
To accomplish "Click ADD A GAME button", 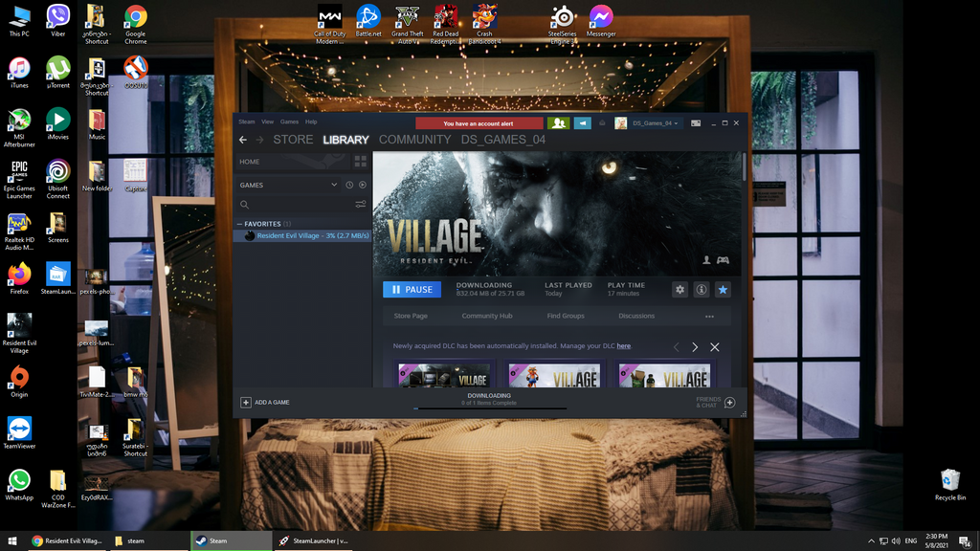I will [265, 403].
